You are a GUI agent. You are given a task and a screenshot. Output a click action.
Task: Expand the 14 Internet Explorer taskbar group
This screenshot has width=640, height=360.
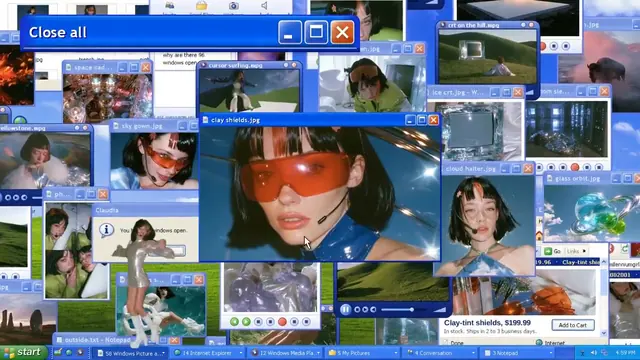click(207, 353)
